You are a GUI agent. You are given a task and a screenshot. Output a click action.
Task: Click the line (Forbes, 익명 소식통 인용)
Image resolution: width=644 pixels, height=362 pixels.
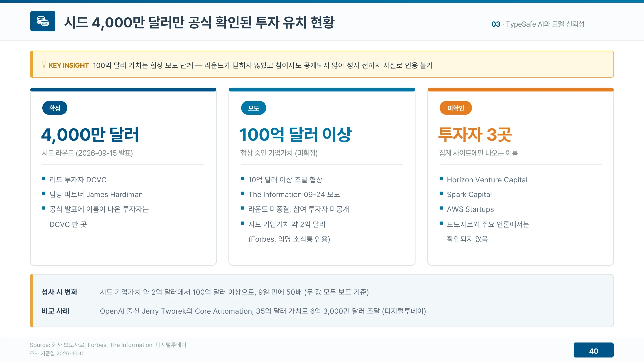click(289, 239)
